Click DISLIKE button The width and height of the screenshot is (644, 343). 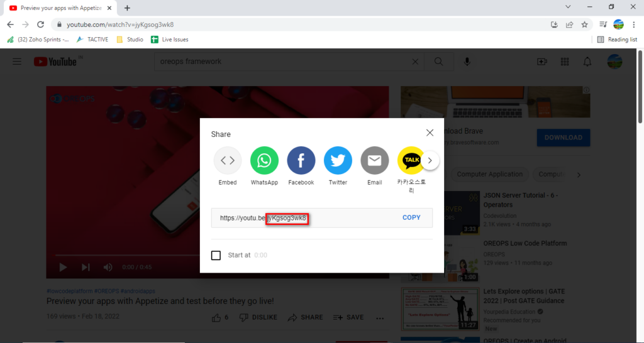[258, 318]
